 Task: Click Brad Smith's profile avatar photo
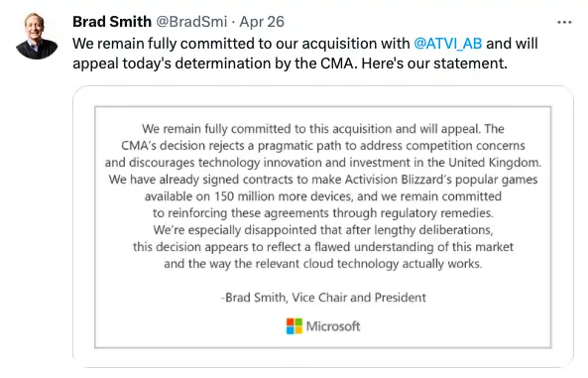click(x=37, y=36)
